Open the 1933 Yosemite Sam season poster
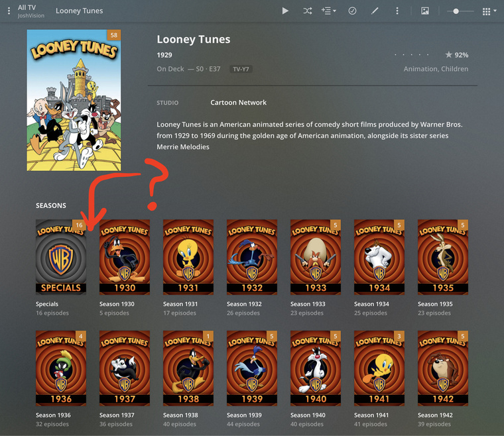Screen dimensions: 504x436 point(316,257)
